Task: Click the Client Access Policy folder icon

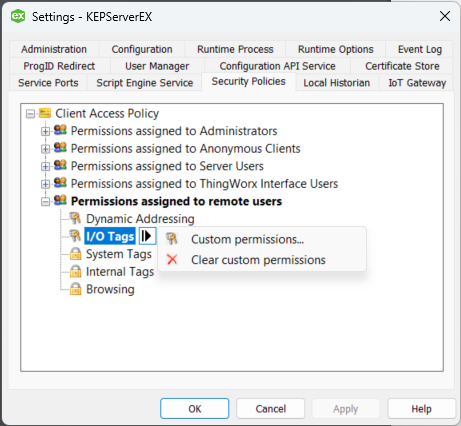Action: [x=45, y=113]
